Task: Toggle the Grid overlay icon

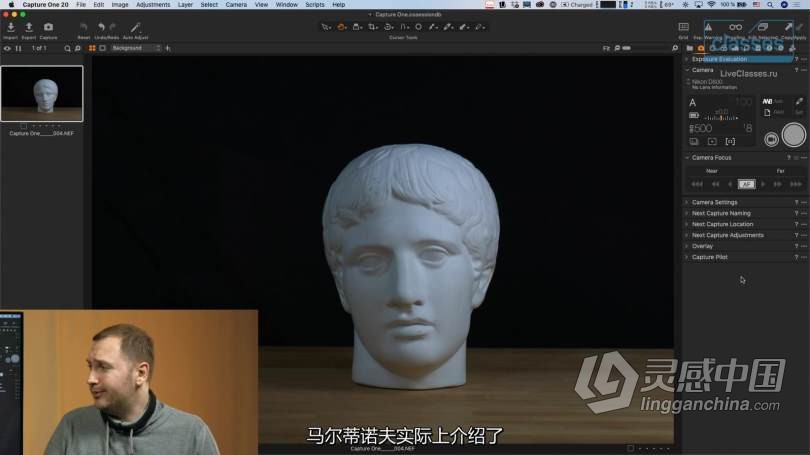Action: pos(683,27)
